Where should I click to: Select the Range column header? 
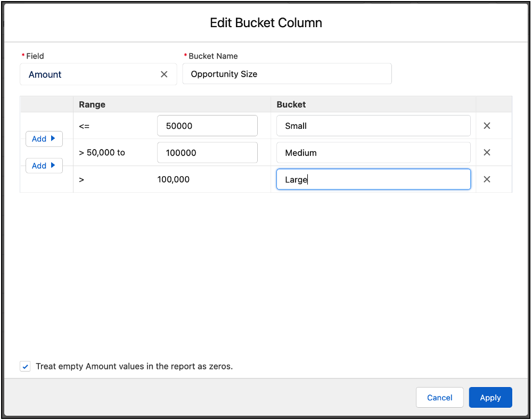pos(92,104)
